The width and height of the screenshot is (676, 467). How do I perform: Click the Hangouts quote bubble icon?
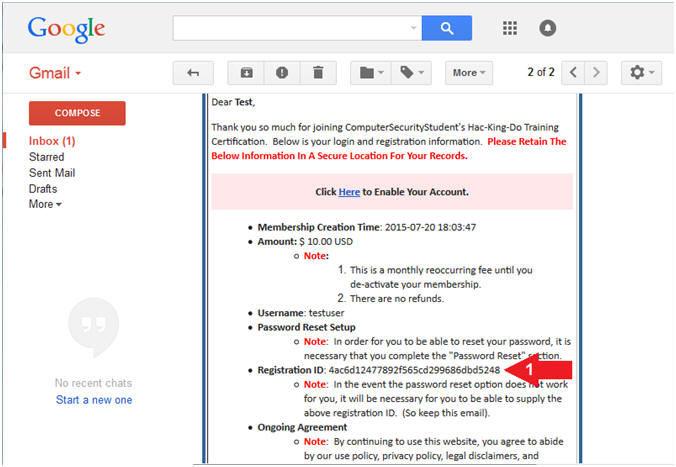pyautogui.click(x=94, y=326)
